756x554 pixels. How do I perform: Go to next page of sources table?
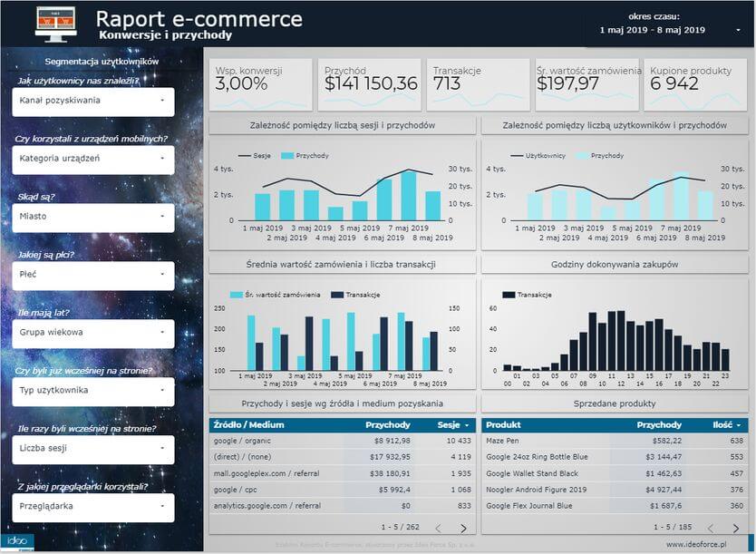[x=463, y=528]
